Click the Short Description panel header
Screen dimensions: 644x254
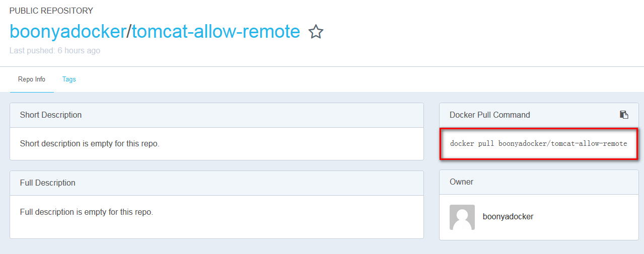(51, 115)
